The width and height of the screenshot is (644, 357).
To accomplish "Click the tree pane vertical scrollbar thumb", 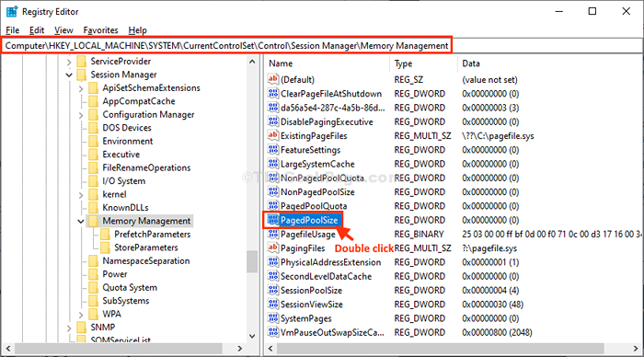I will tap(252, 261).
